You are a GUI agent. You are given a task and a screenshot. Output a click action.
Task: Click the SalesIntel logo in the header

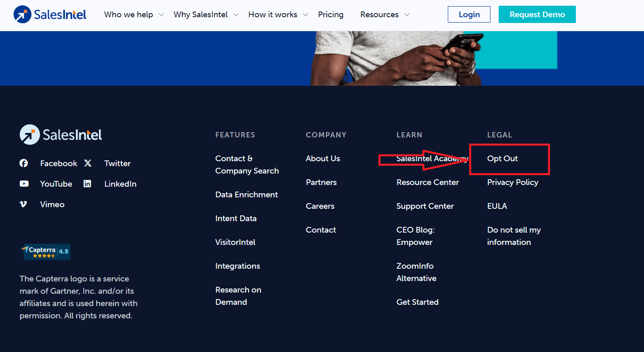pos(50,14)
